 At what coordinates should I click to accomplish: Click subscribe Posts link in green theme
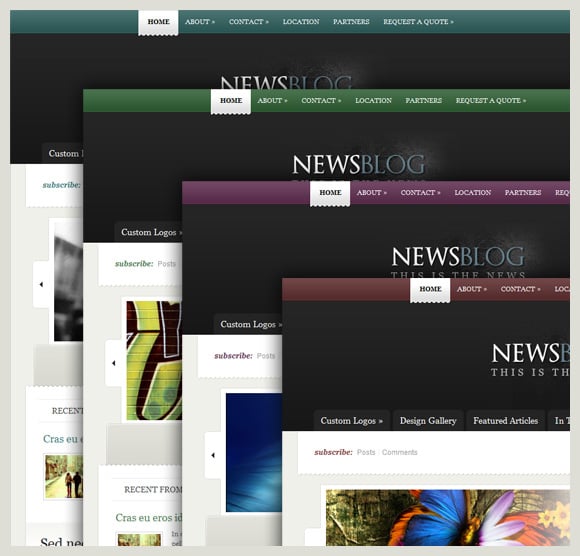166,264
